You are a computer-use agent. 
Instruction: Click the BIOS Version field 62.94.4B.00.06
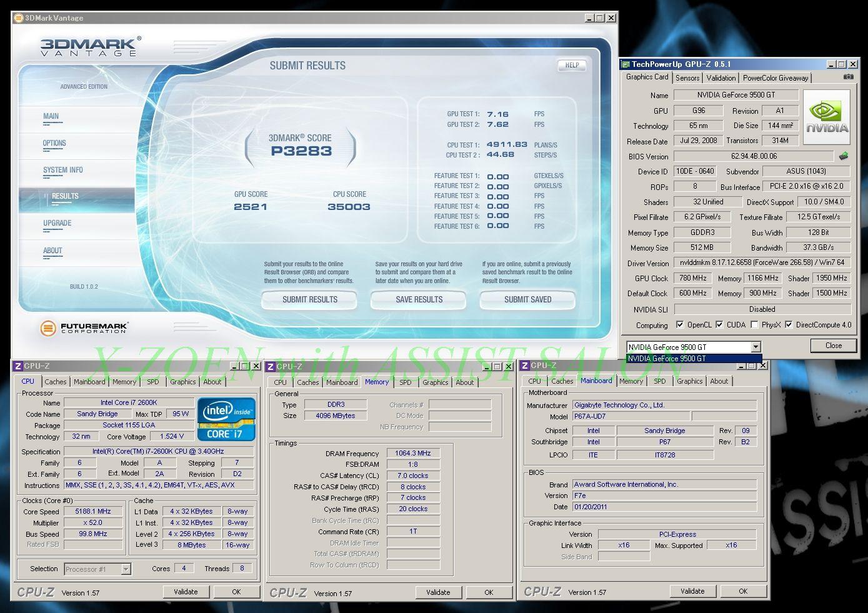coord(754,156)
